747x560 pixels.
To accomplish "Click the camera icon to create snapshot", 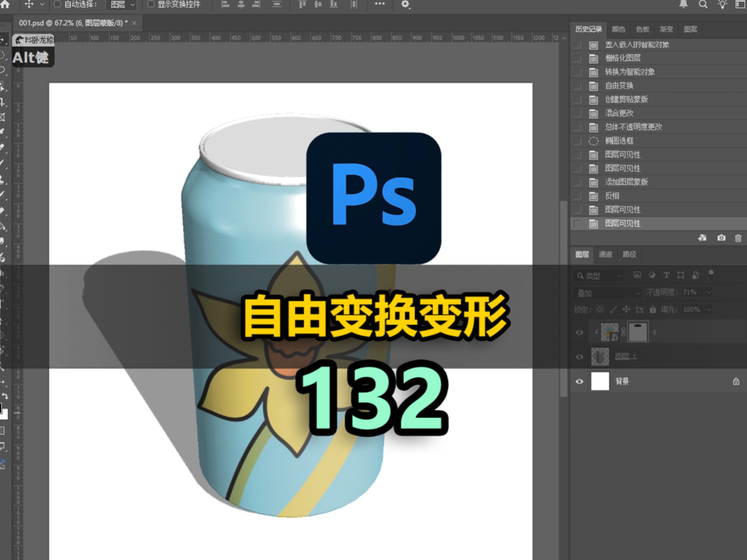I will point(721,238).
